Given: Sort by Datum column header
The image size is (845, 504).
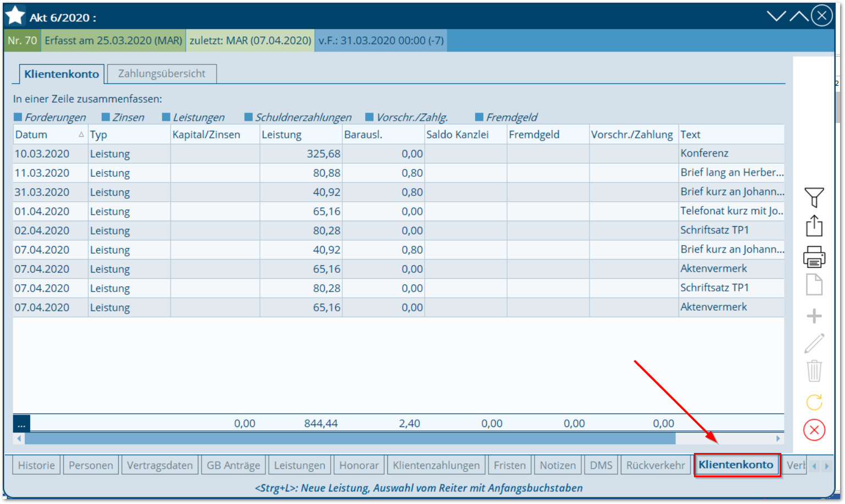Looking at the screenshot, I should pyautogui.click(x=50, y=135).
